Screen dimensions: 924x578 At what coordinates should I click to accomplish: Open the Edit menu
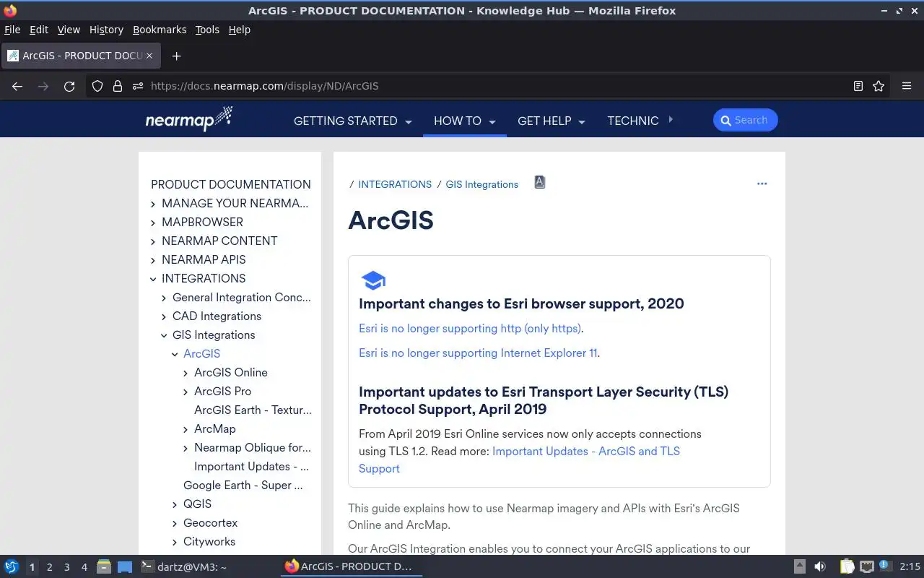click(39, 30)
